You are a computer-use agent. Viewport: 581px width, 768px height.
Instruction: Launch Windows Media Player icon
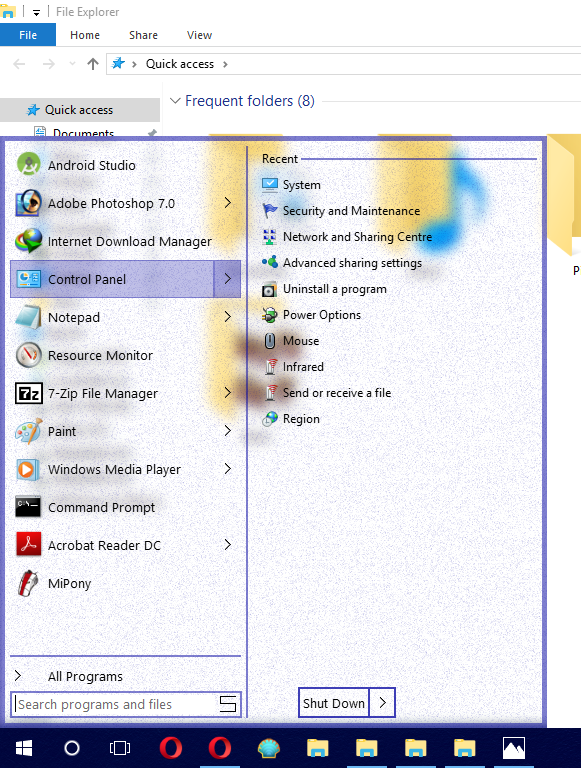(26, 469)
